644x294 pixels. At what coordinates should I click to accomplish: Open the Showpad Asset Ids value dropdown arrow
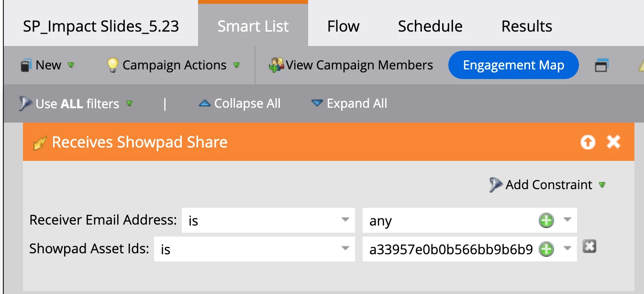(x=567, y=249)
